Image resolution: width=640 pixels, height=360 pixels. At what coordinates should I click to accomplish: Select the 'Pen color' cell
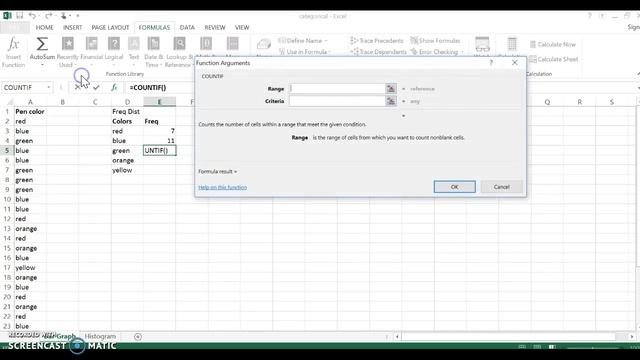[x=30, y=111]
